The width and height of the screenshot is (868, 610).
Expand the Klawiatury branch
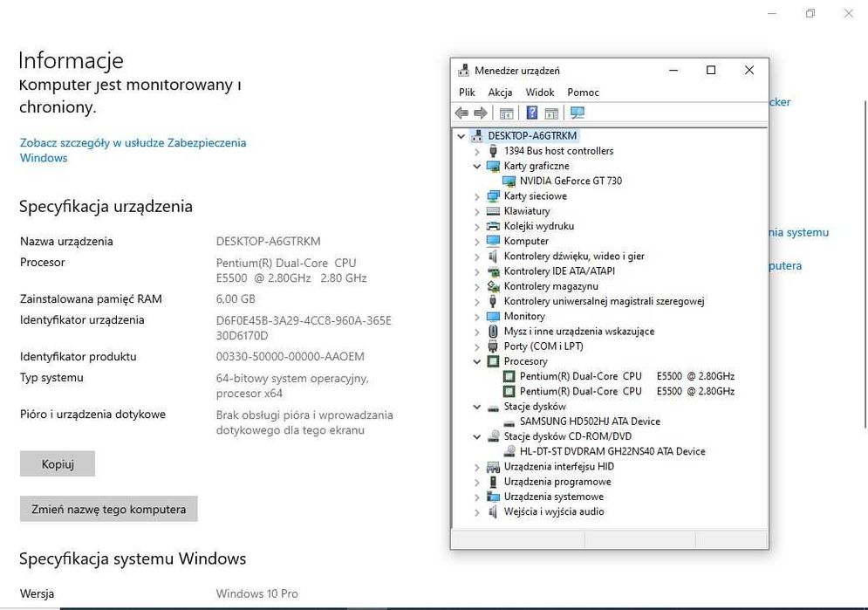coord(476,211)
